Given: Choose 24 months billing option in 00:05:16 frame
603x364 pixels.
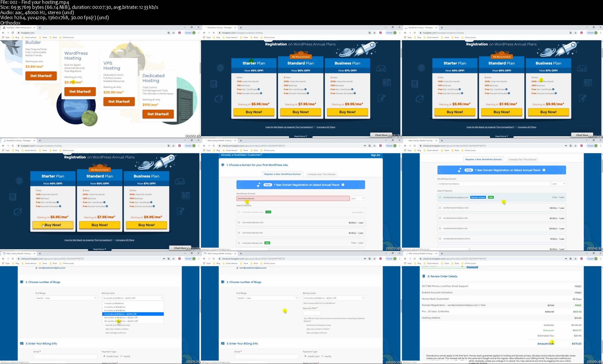Looking at the screenshot, I should pyautogui.click(x=133, y=318).
